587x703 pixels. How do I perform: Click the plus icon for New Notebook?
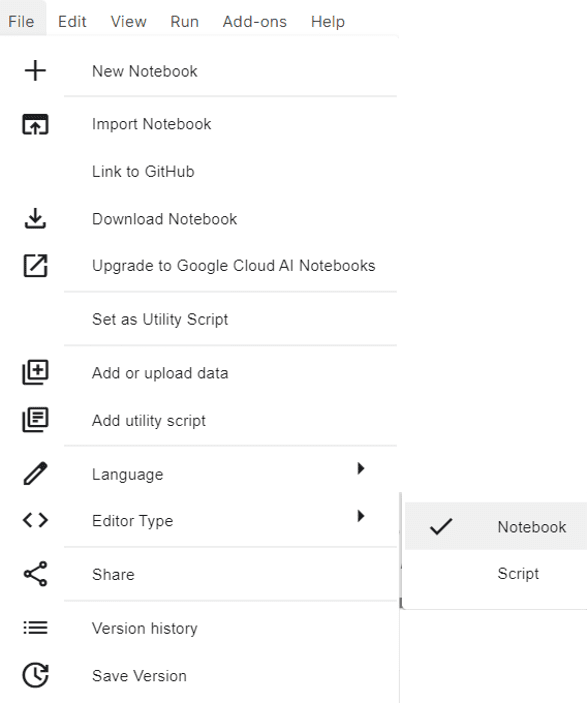35,71
